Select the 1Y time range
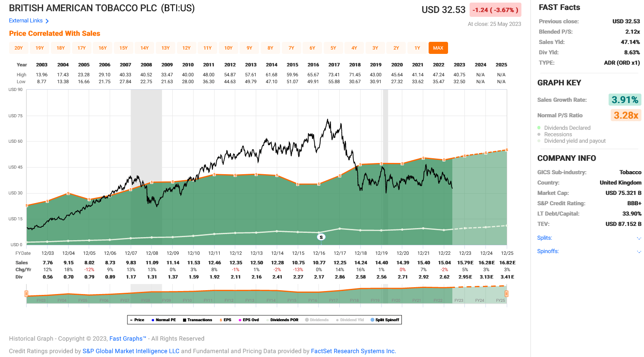644x357 pixels. click(417, 48)
